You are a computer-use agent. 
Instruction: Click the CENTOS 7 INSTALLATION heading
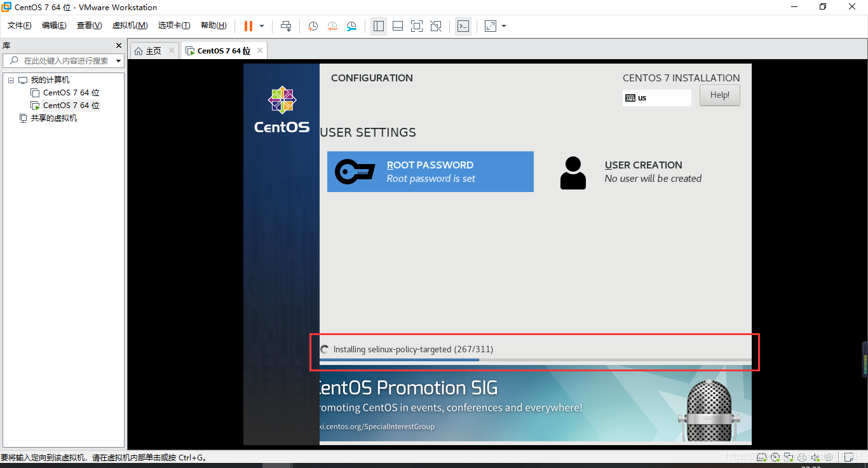tap(681, 78)
